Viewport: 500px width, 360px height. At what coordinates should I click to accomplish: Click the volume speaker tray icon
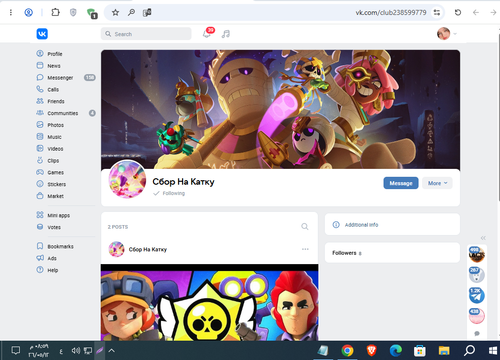[x=76, y=351]
